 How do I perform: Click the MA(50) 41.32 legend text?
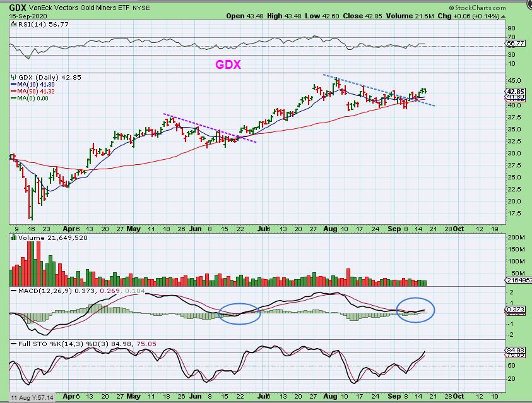[x=36, y=92]
